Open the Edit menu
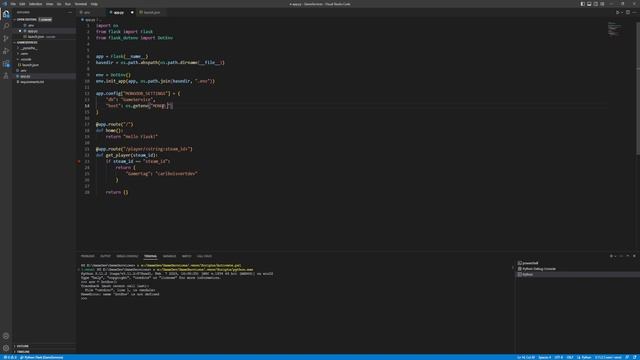This screenshot has height=360, width=640. coord(22,4)
